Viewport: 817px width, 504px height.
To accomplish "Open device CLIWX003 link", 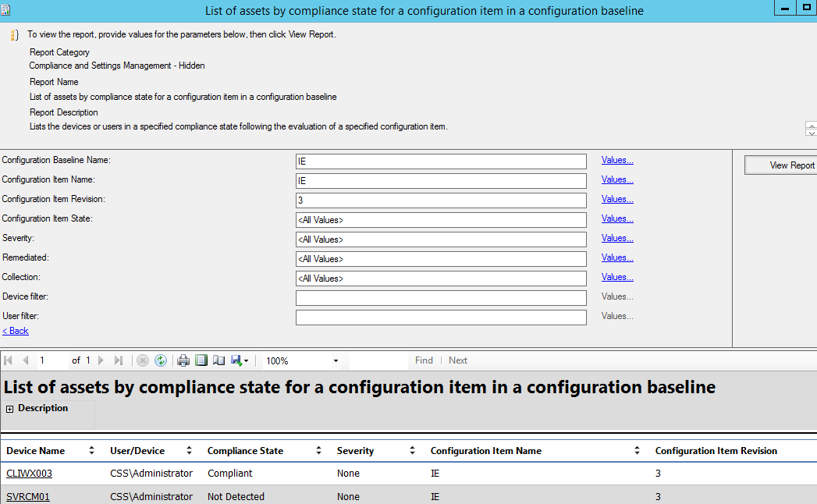I will click(x=29, y=474).
